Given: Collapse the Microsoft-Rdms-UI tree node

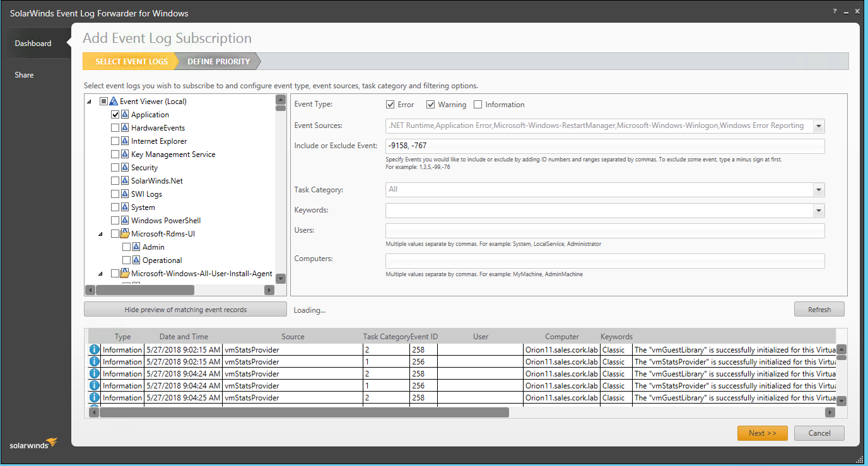Looking at the screenshot, I should (101, 234).
